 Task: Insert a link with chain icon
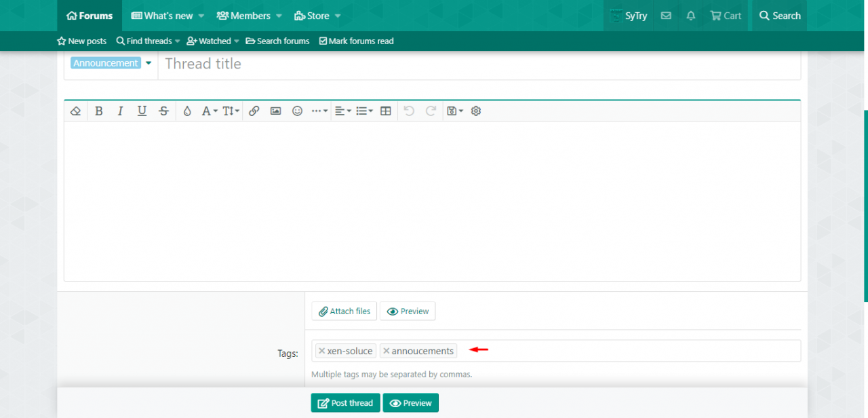254,111
